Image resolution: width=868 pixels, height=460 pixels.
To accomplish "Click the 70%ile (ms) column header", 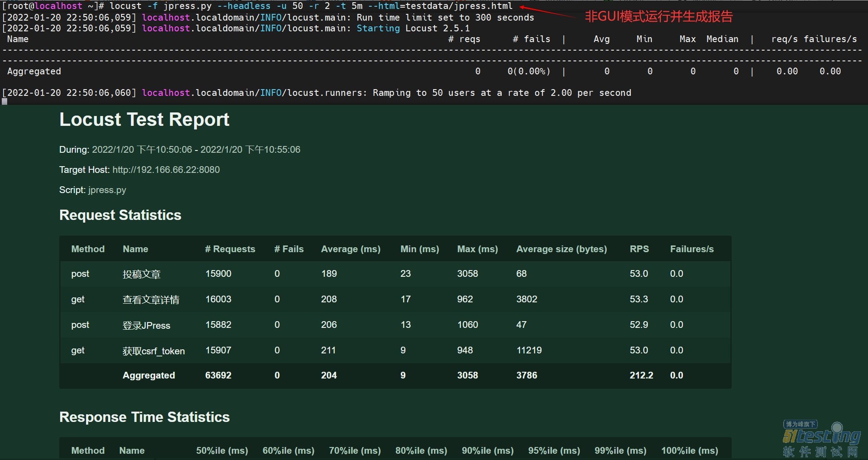I will click(355, 451).
